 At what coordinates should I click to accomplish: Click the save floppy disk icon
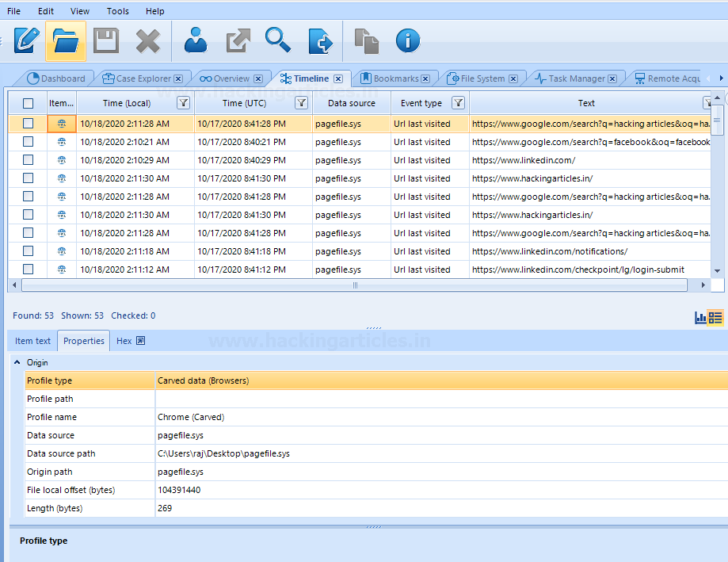coord(105,41)
